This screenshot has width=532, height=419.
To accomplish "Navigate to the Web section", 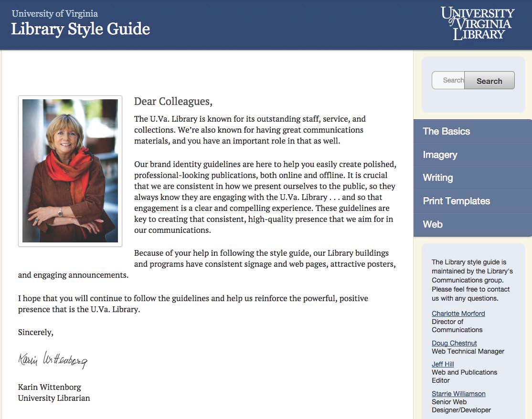I will 433,224.
